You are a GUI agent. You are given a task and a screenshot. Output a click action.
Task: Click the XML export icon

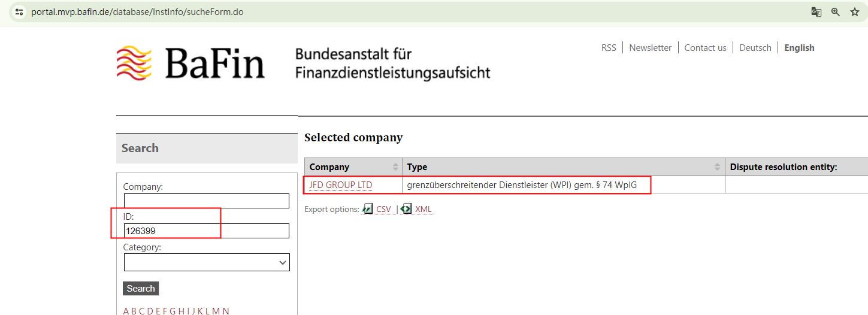click(406, 209)
